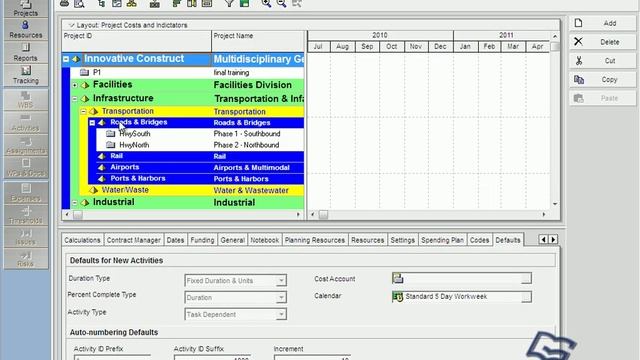Open the Issues sidebar icon
Screen dimensions: 640x360
coord(25,237)
